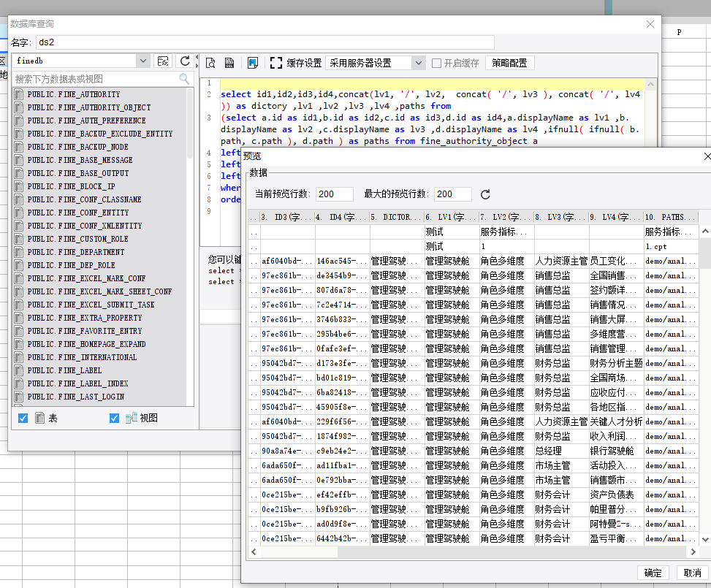The width and height of the screenshot is (711, 588).
Task: Select PUBLIC.FINE_EXTRA_PROPERTY table
Action: (84, 318)
